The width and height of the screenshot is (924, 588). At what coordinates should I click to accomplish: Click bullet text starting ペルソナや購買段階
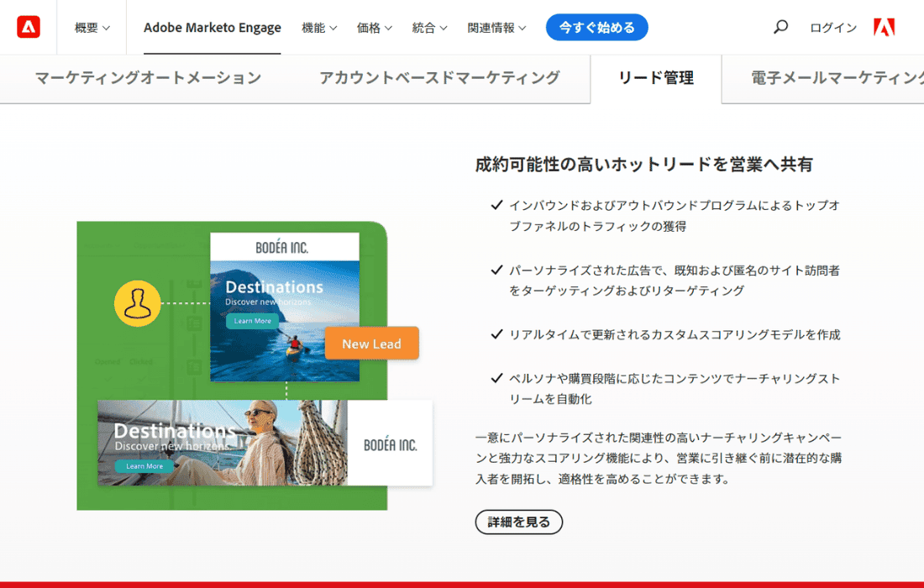[x=675, y=388]
